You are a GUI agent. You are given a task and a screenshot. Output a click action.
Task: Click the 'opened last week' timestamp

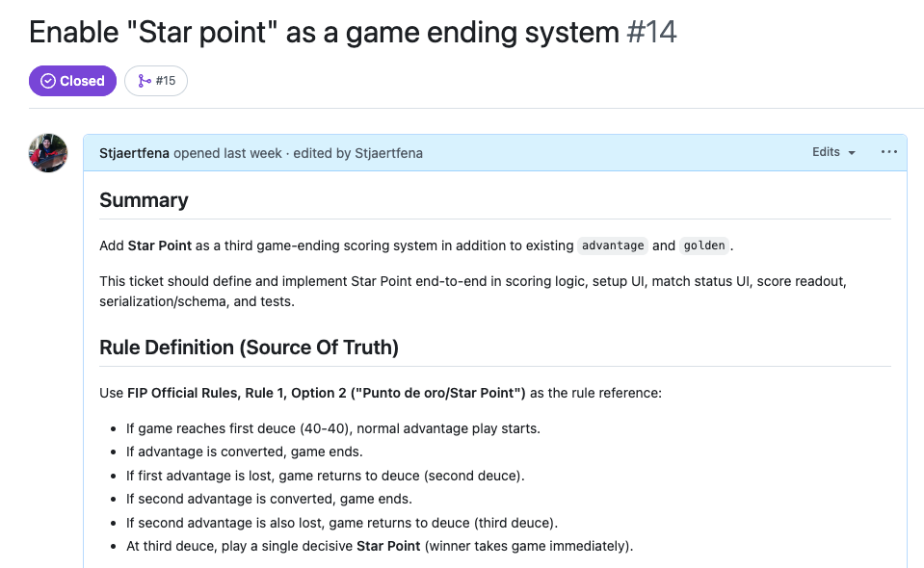point(224,152)
